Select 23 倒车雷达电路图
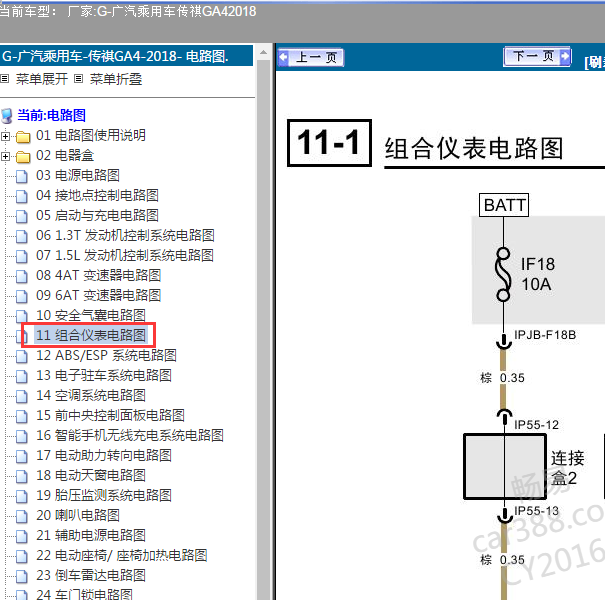This screenshot has width=605, height=600. 91,576
